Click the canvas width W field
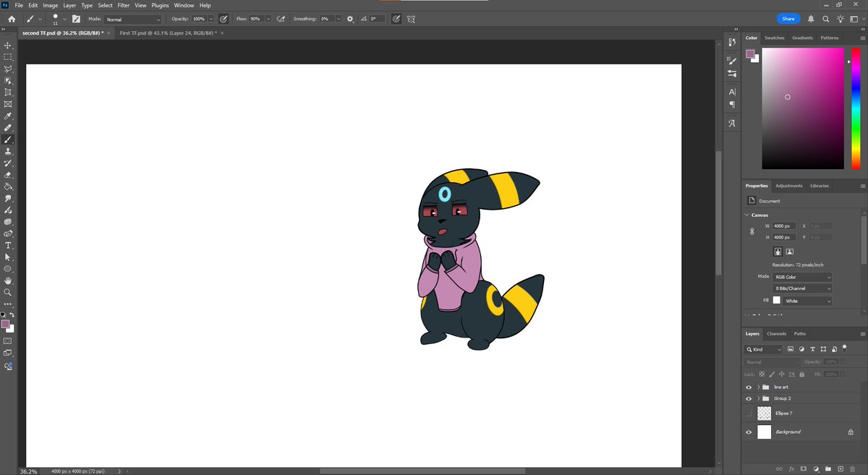 (x=785, y=226)
